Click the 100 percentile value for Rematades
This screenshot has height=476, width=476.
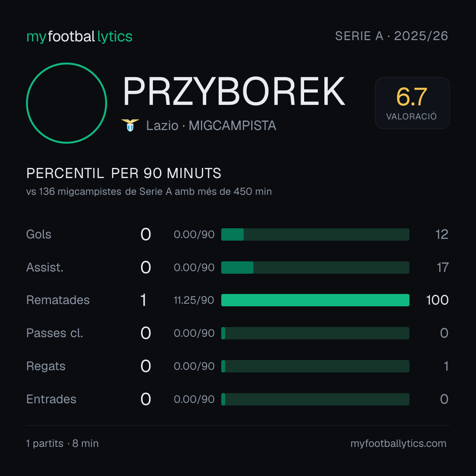437,300
